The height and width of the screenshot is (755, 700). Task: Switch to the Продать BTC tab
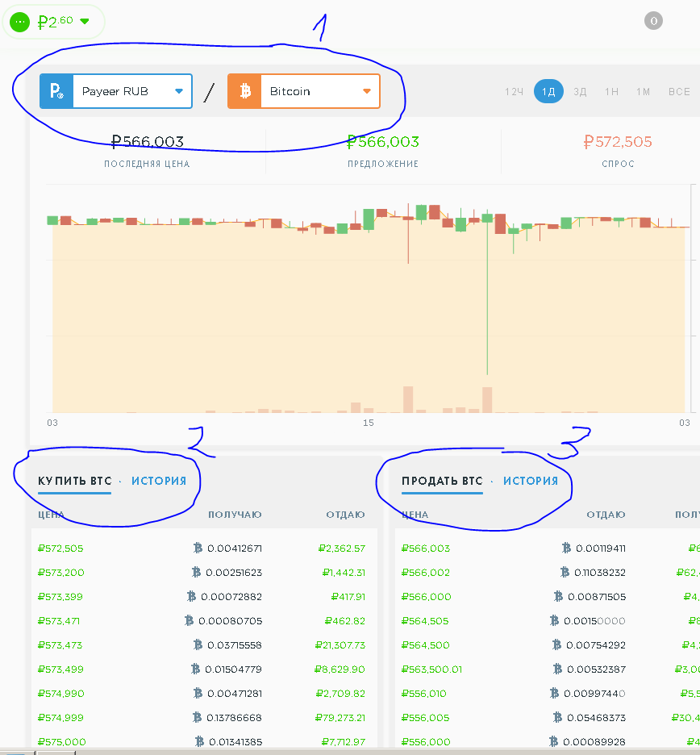[x=442, y=481]
